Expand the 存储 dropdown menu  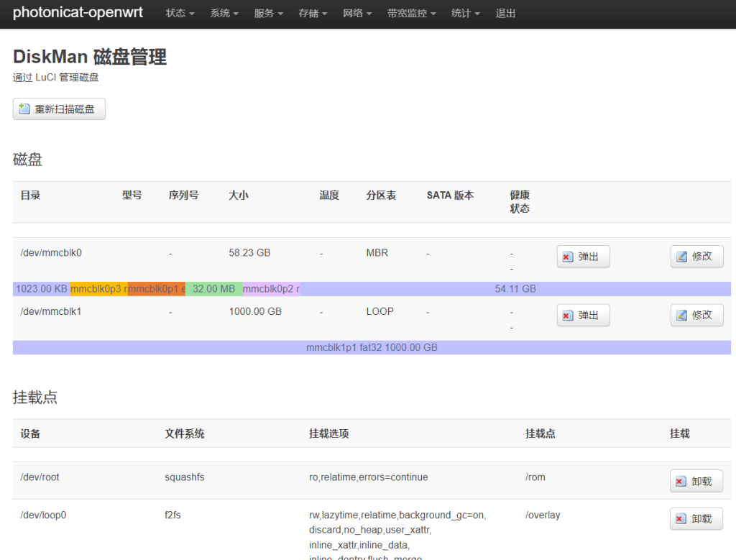click(x=313, y=14)
